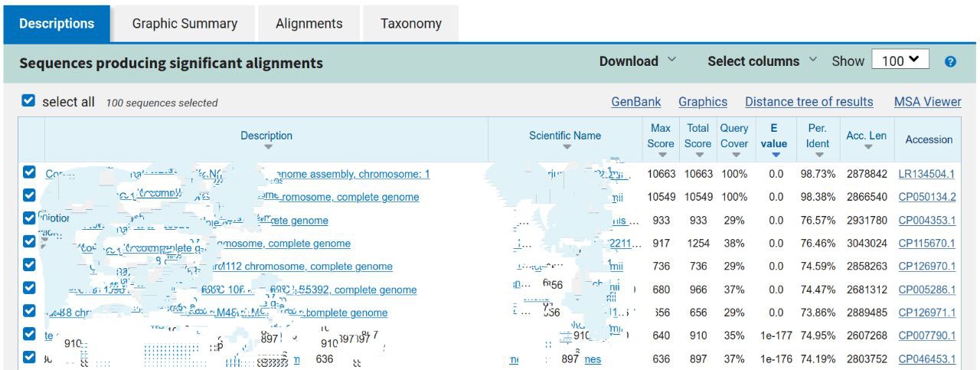Sort by Scientific Name column arrow
This screenshot has width=980, height=370.
click(566, 147)
